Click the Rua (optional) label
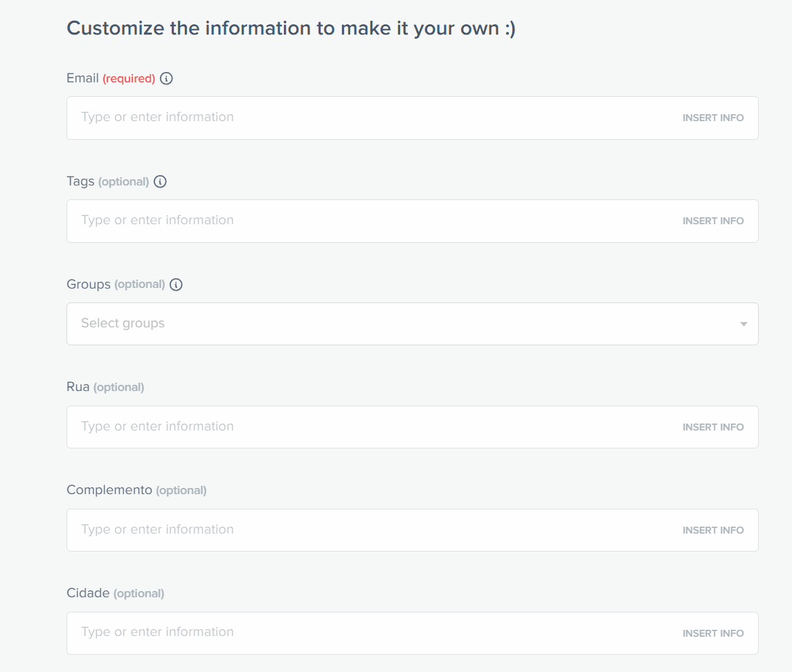 point(105,388)
